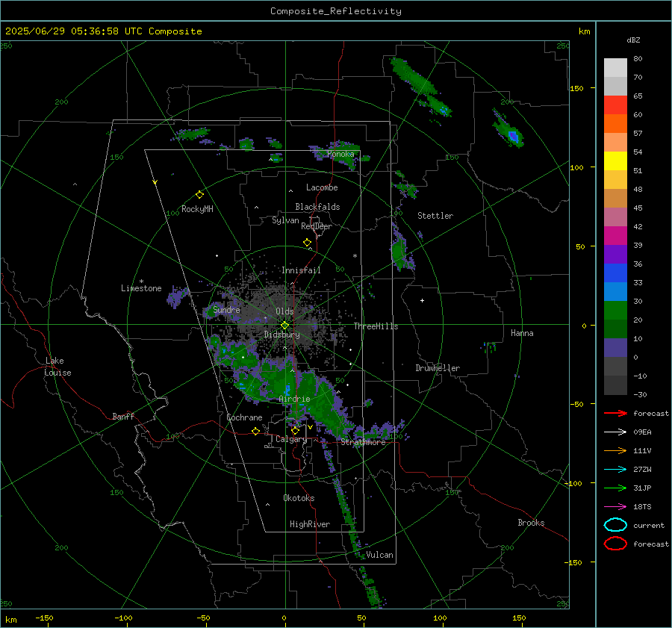The height and width of the screenshot is (628, 672).
Task: Click the Blackfalds city label
Action: point(317,207)
